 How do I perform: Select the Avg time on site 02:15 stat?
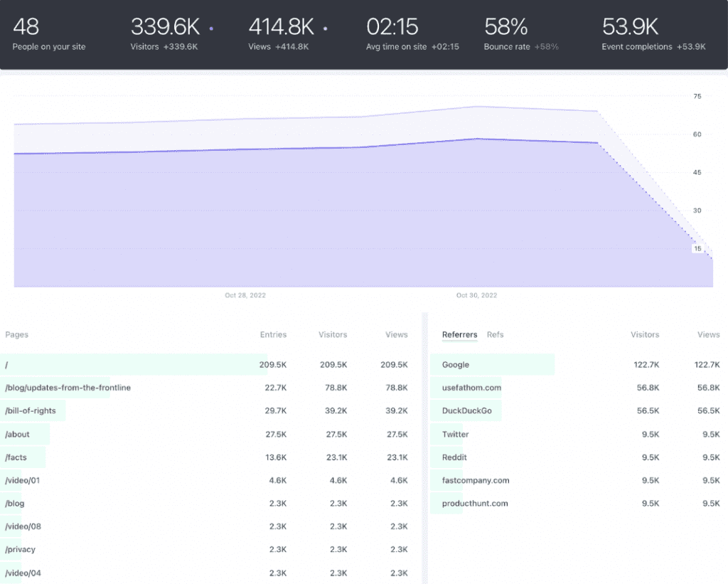tap(412, 33)
